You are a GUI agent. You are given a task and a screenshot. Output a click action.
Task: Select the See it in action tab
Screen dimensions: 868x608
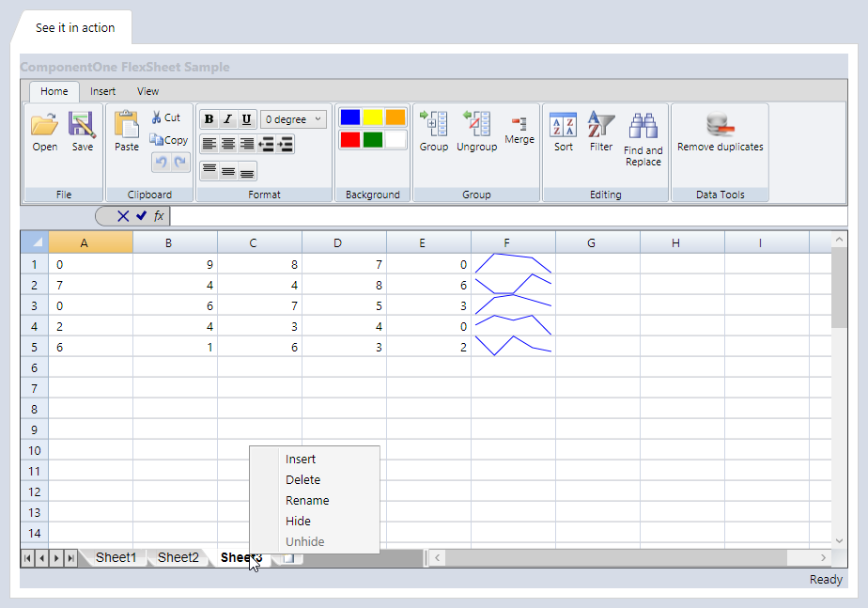point(75,27)
